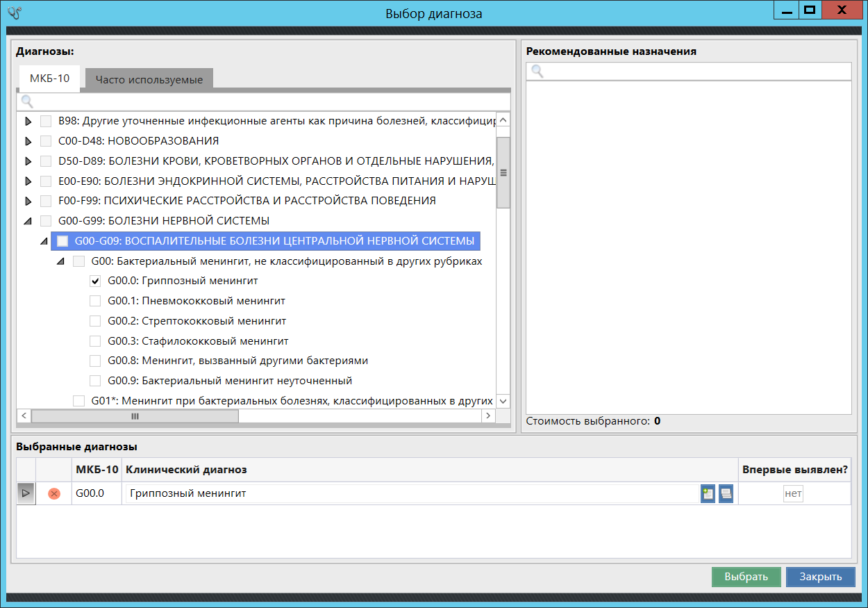This screenshot has height=608, width=868.
Task: Check G00.1 Пневмококковый менингит
Action: coord(95,301)
